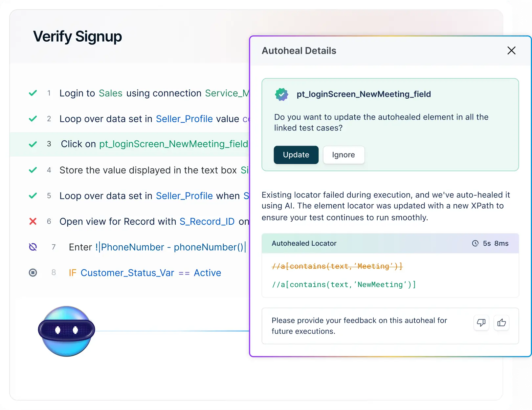Expand the IF Customer_Status_Var condition step
The height and width of the screenshot is (410, 532).
pos(144,273)
